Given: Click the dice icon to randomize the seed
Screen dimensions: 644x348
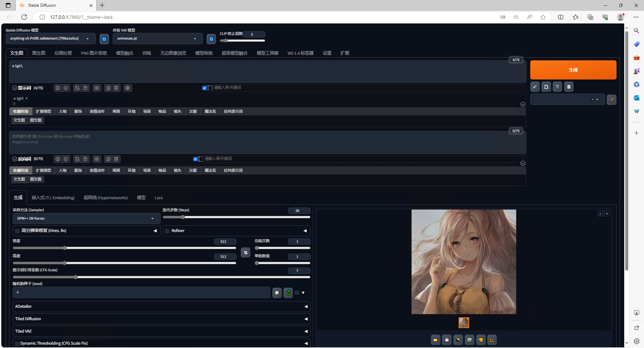Looking at the screenshot, I should click(277, 293).
